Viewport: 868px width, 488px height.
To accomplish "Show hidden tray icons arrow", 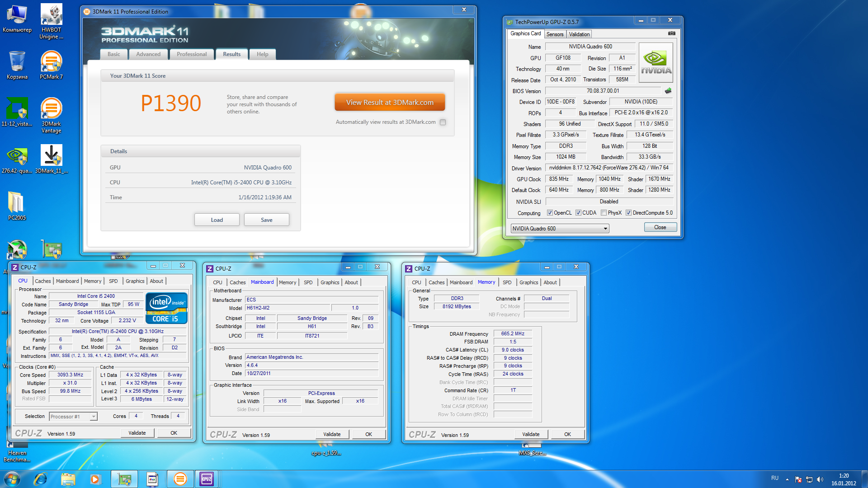I will click(787, 479).
